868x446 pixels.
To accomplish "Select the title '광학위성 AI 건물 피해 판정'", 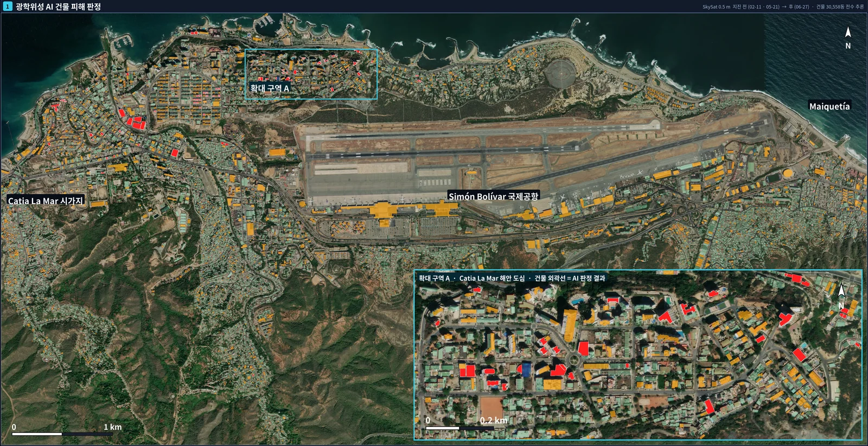I will tap(59, 7).
